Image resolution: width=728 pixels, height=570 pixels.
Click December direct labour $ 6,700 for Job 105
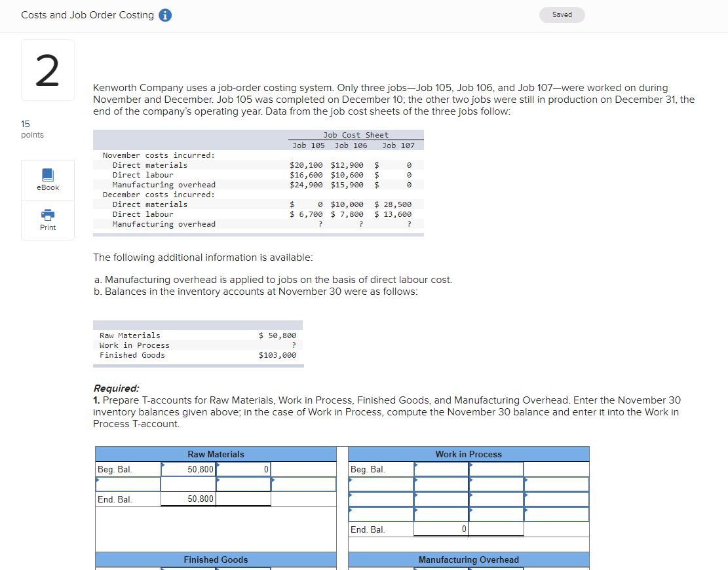[x=306, y=214]
